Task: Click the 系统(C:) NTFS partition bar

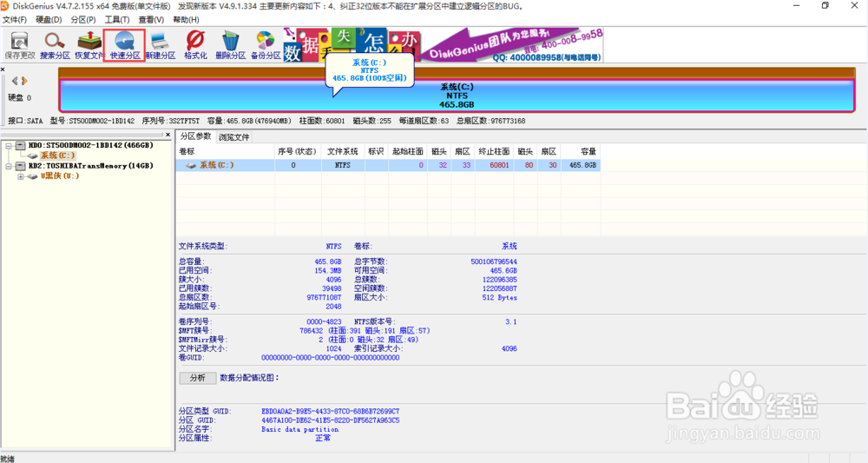Action: click(457, 96)
